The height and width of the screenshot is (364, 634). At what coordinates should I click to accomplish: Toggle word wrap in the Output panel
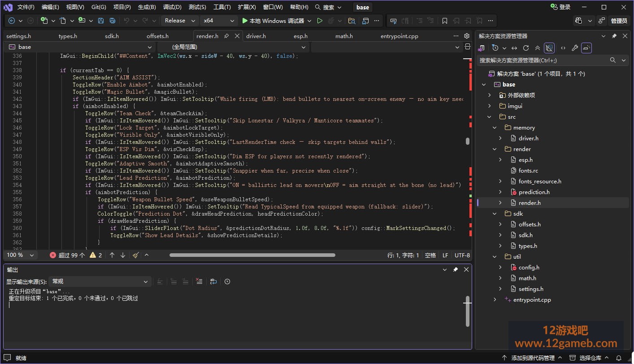[x=213, y=282]
